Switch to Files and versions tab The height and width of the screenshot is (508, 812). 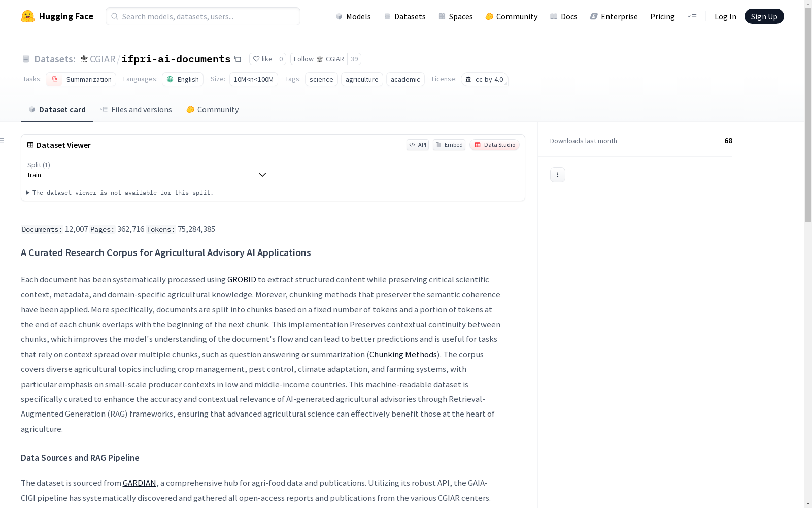(x=136, y=110)
